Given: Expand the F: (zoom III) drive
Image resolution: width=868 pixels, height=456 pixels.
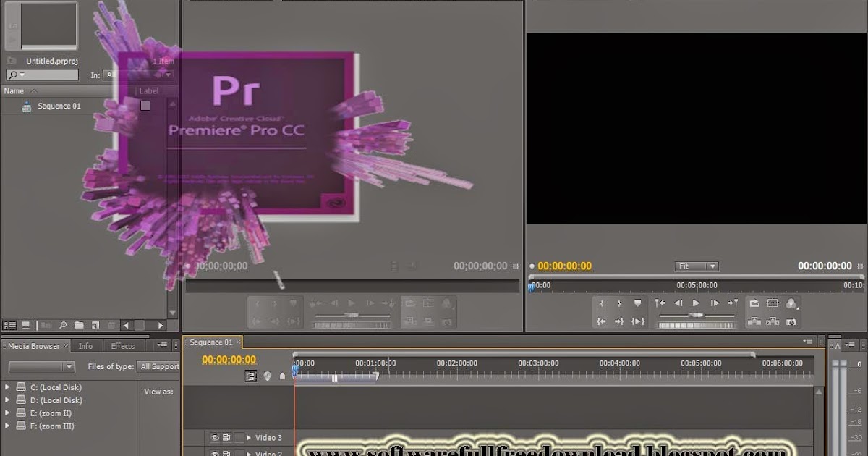Looking at the screenshot, I should pos(8,426).
